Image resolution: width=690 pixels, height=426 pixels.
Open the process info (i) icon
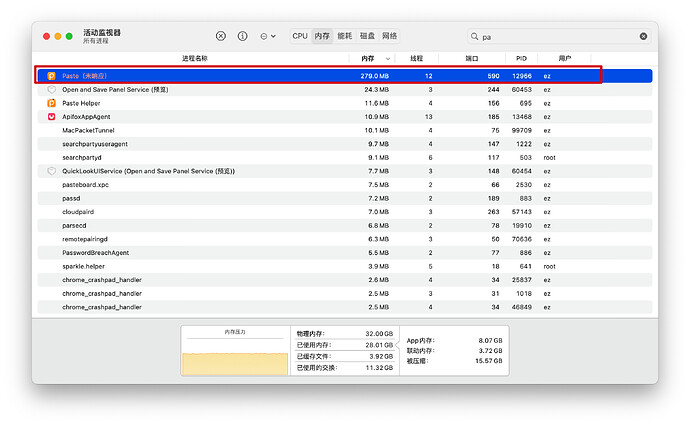click(x=242, y=36)
